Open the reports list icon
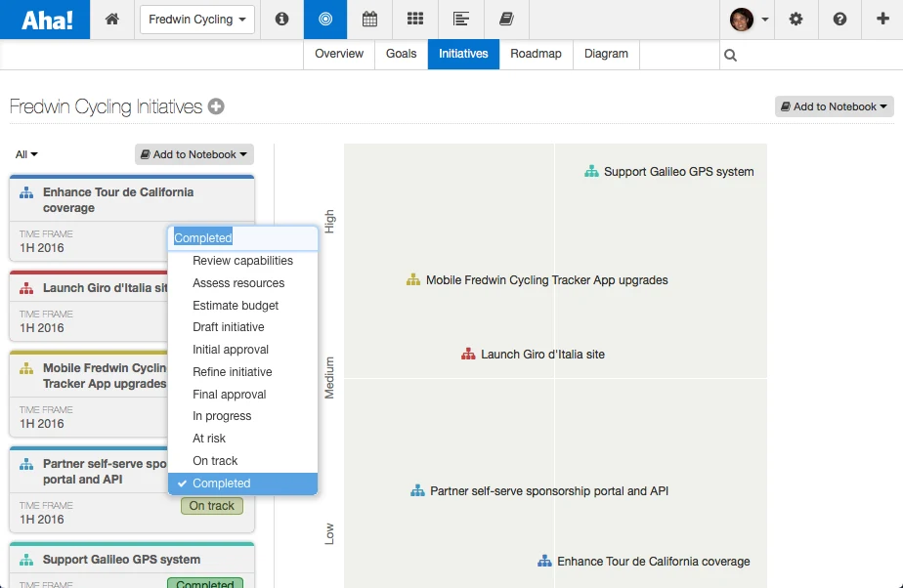The image size is (903, 588). click(460, 20)
